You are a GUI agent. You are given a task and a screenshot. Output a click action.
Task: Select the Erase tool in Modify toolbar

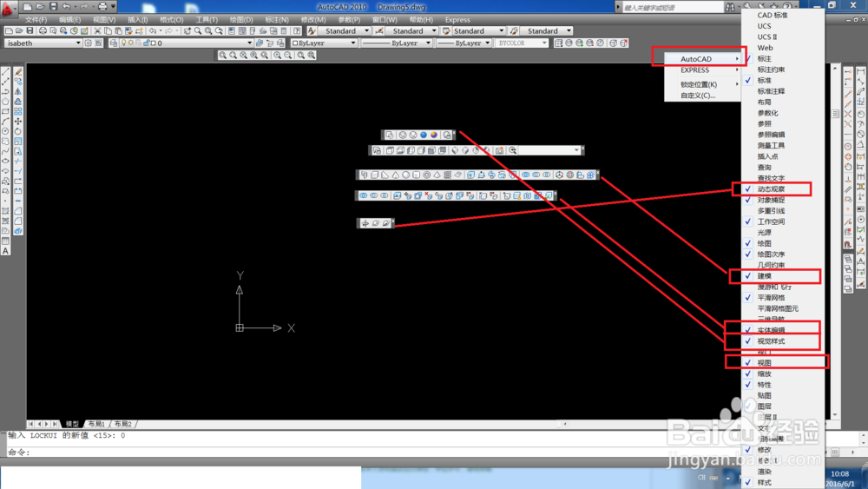click(18, 71)
